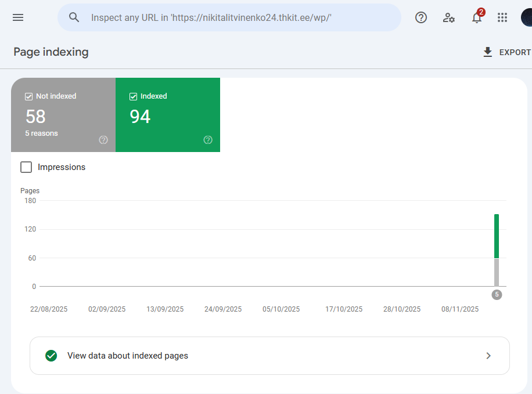The height and width of the screenshot is (394, 532).
Task: Click help icon on Indexed card
Action: point(208,140)
